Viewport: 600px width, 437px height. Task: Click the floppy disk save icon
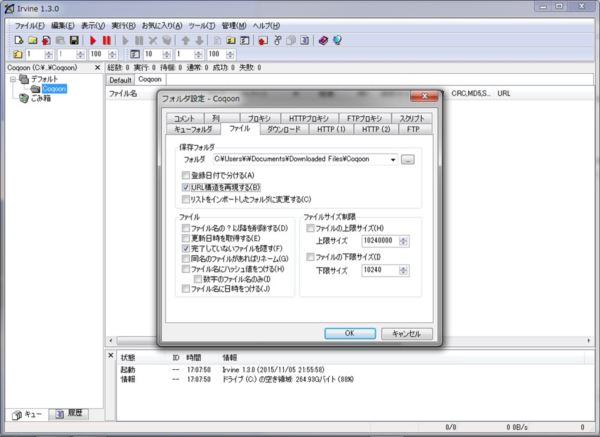pyautogui.click(x=74, y=40)
